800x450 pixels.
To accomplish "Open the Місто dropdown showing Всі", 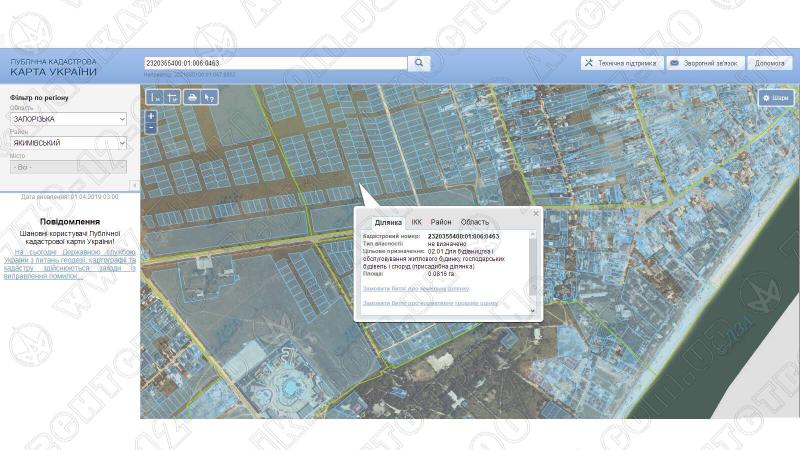I will pos(68,167).
